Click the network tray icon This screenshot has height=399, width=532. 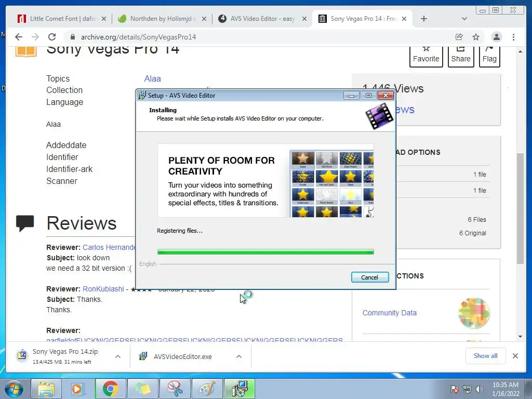[x=467, y=389]
